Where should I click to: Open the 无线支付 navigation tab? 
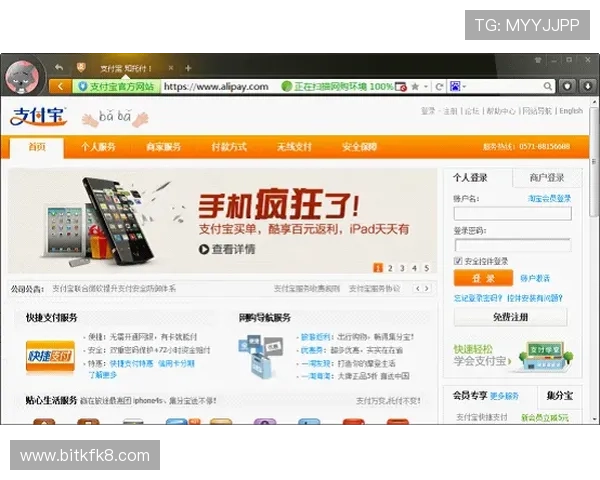(294, 147)
